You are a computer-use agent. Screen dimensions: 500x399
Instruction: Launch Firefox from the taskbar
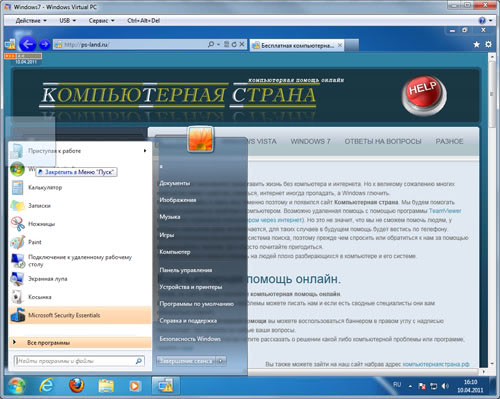coord(76,385)
